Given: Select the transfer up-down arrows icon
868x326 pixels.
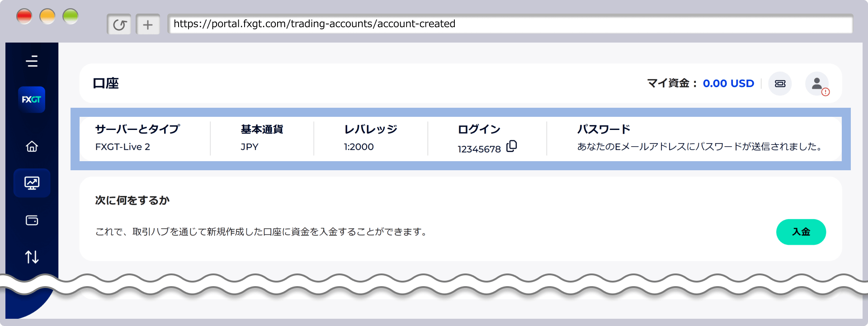Looking at the screenshot, I should point(32,257).
